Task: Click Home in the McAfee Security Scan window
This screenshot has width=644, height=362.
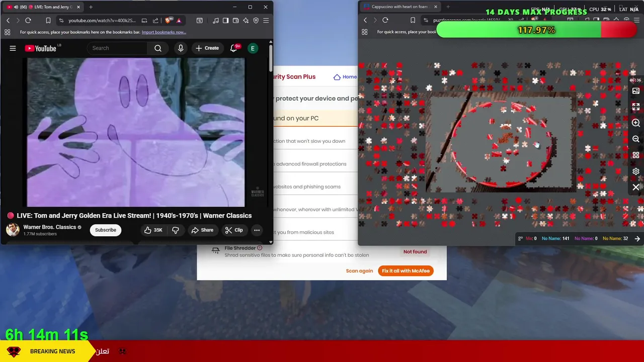Action: (345, 77)
